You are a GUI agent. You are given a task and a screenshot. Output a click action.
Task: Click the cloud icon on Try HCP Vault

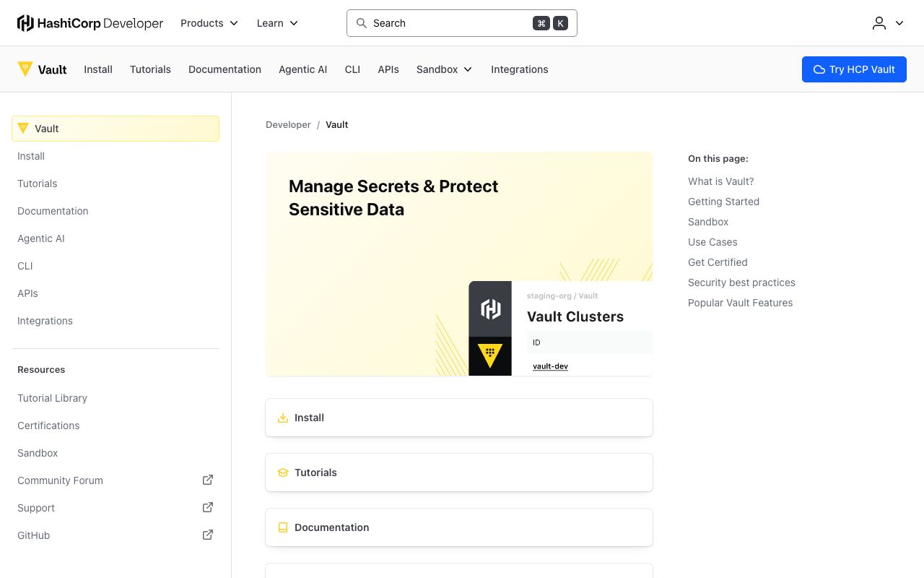click(819, 69)
